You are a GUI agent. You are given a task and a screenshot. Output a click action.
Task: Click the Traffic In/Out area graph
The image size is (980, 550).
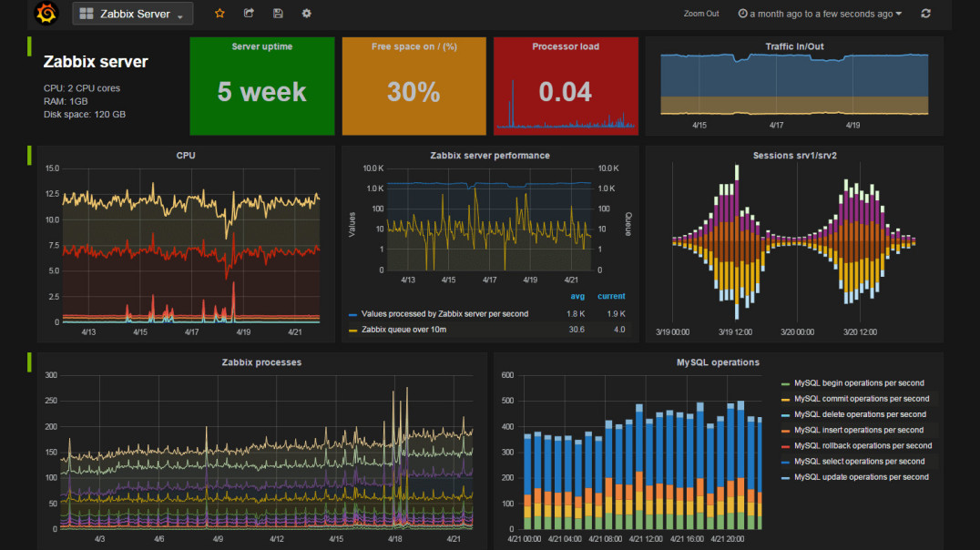coord(794,85)
